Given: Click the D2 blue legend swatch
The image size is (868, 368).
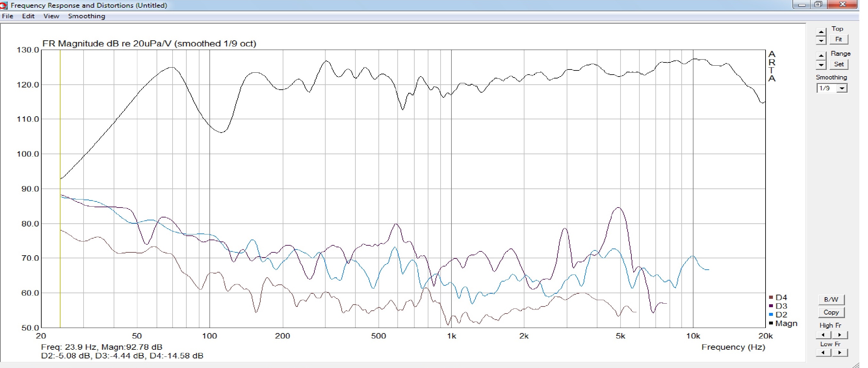Looking at the screenshot, I should [771, 315].
